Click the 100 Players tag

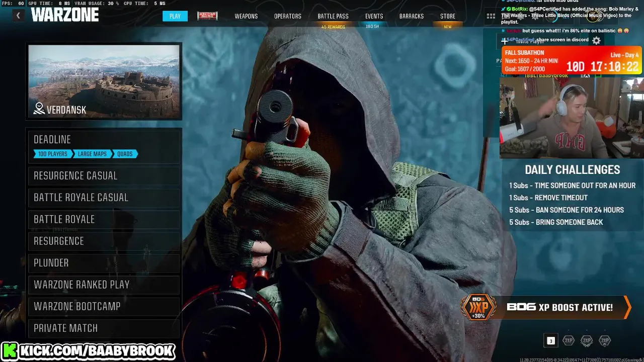pos(53,154)
